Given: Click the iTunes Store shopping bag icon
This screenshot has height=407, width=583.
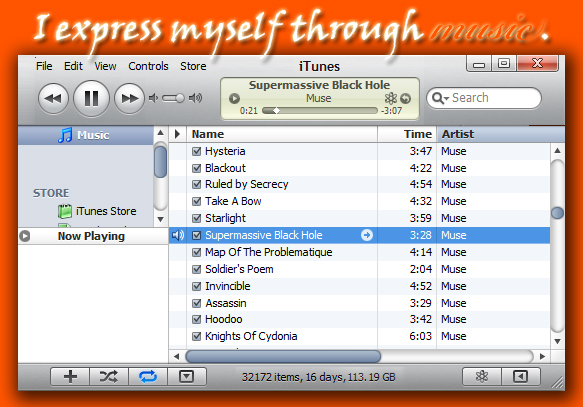Looking at the screenshot, I should click(x=65, y=211).
